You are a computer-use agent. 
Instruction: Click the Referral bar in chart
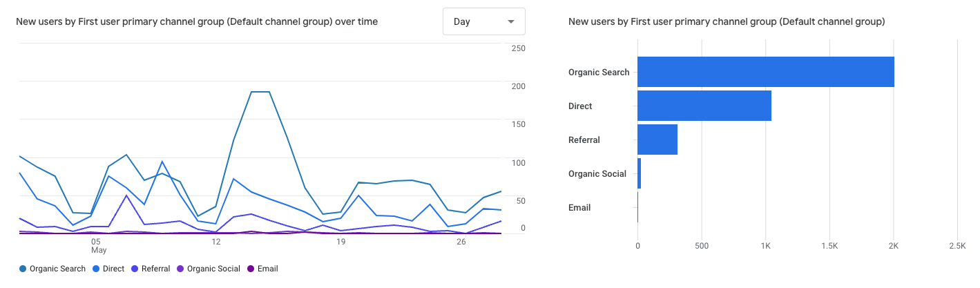(657, 140)
